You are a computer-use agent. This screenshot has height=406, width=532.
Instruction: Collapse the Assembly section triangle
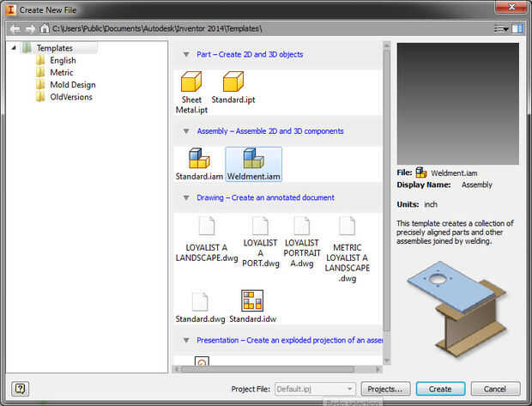pyautogui.click(x=186, y=131)
